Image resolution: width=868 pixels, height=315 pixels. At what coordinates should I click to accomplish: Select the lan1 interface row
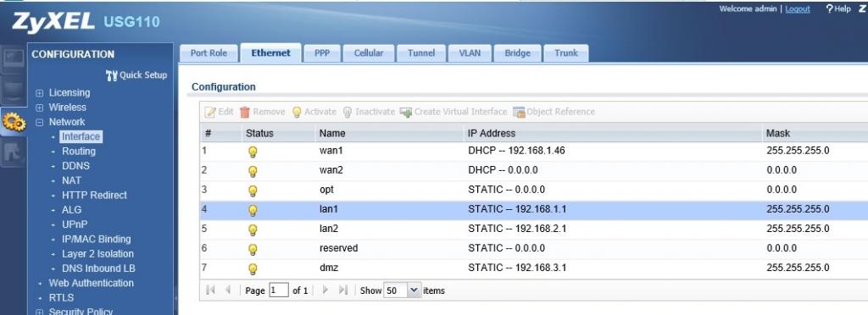click(x=534, y=210)
